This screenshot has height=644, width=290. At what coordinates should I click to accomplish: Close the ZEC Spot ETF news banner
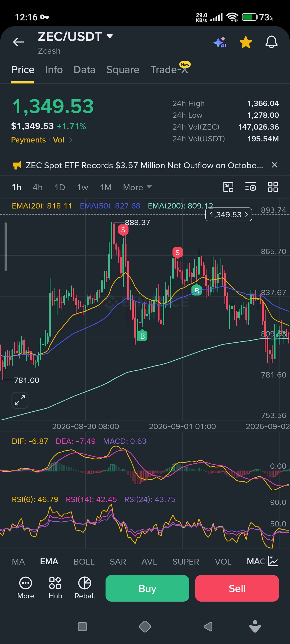[274, 165]
